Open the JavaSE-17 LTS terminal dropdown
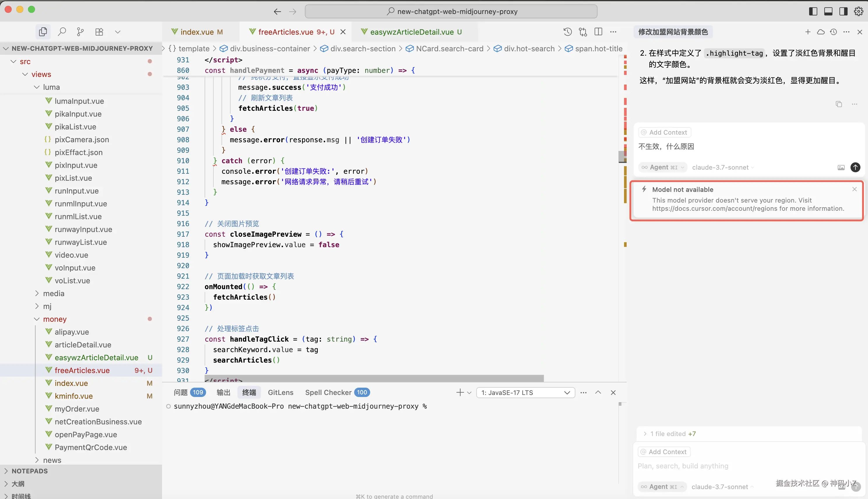 coord(525,392)
